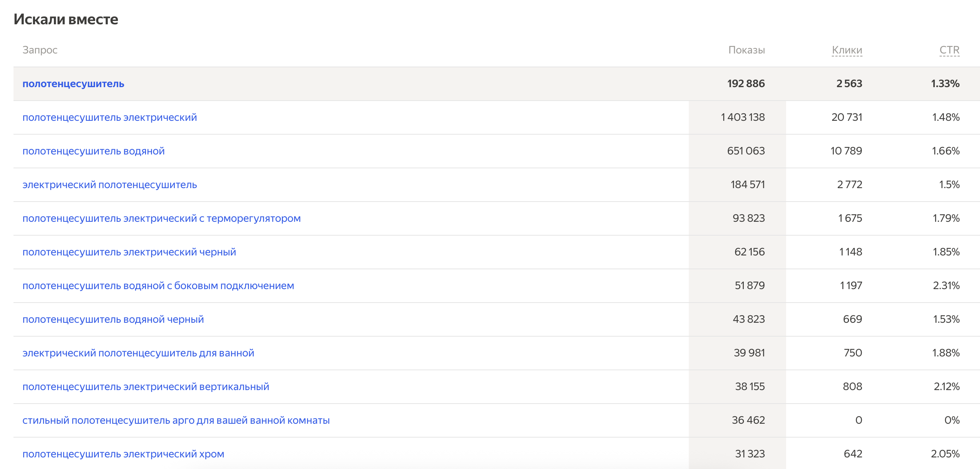This screenshot has width=980, height=469.
Task: Select clicks value '642'
Action: [x=853, y=454]
